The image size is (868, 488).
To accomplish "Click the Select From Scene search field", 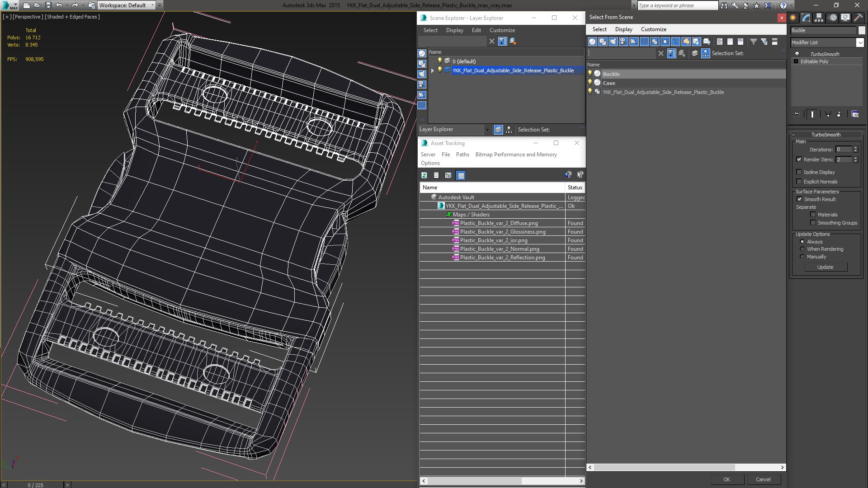I will click(x=621, y=53).
